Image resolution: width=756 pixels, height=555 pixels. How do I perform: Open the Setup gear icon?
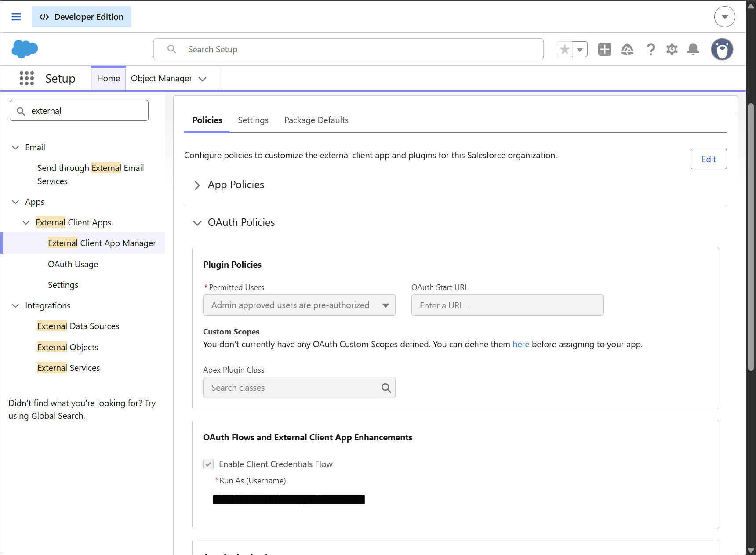[672, 49]
